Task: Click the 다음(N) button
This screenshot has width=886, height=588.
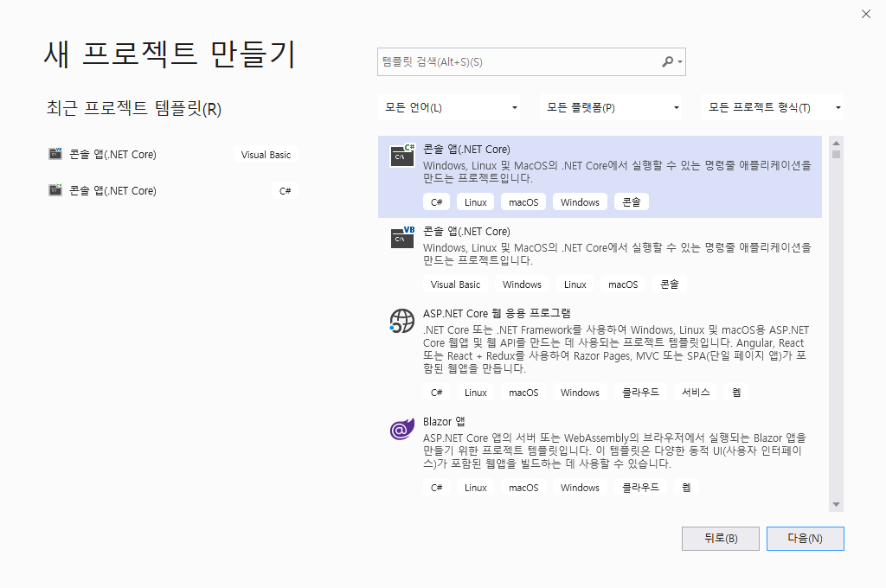Action: 806,539
